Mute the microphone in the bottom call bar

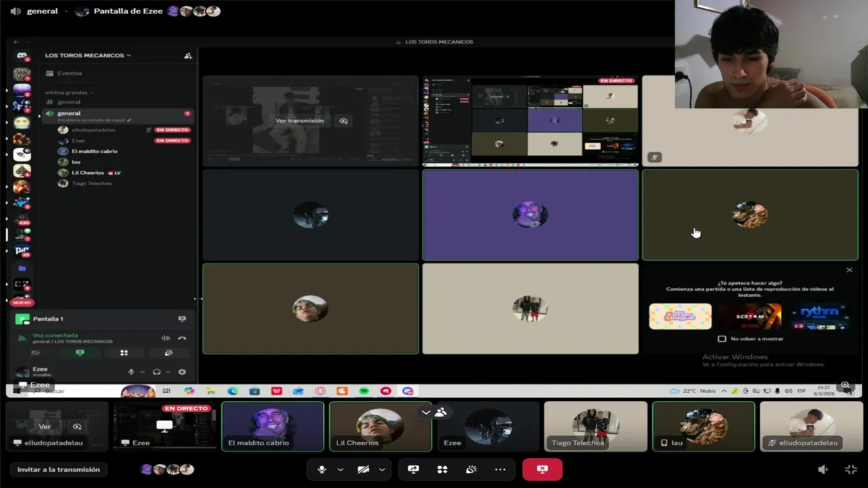coord(321,469)
